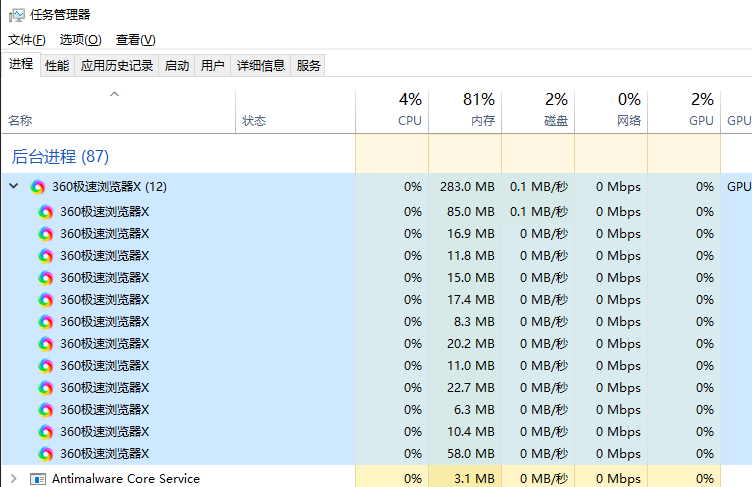Click the 58.0 MB memory cell

[465, 453]
